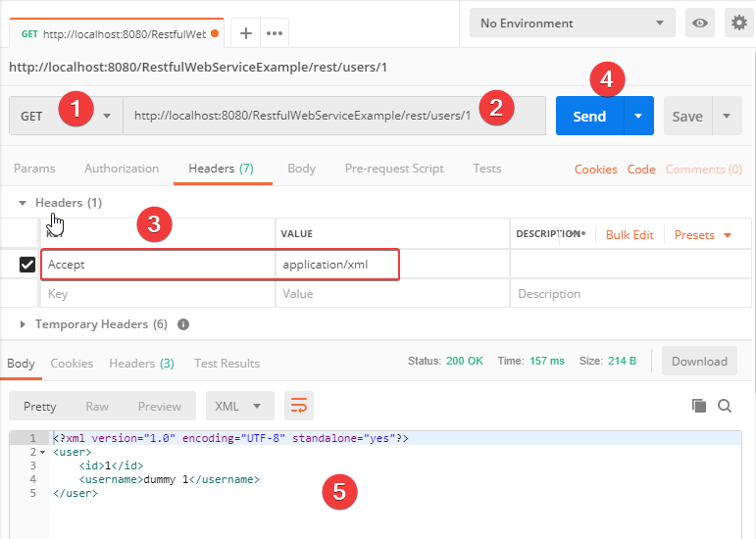
Task: Switch to the Authorization tab
Action: click(122, 169)
